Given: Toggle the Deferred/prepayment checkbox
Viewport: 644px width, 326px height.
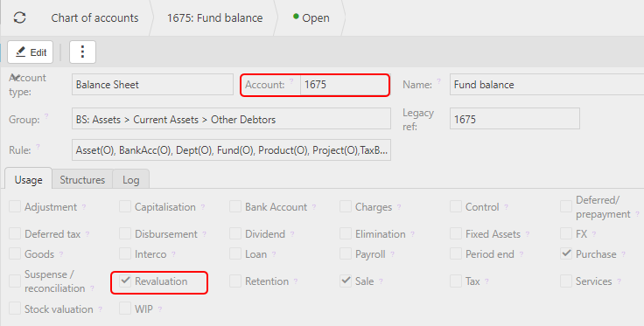Looking at the screenshot, I should (x=566, y=206).
